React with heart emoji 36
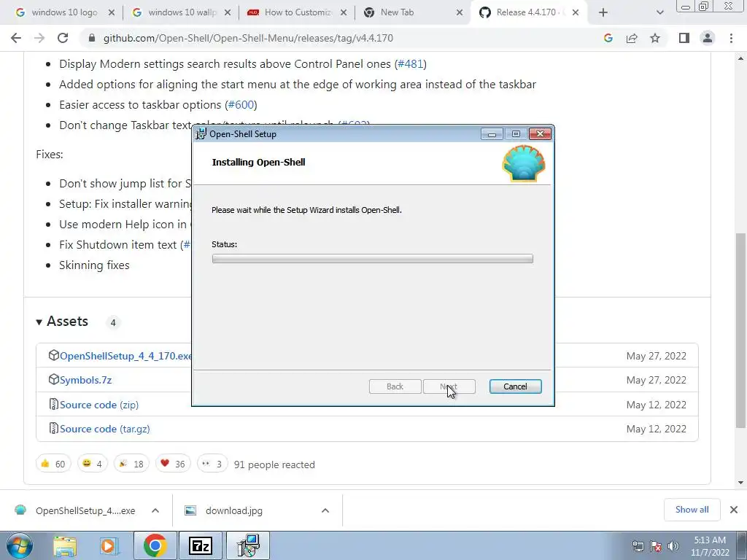The width and height of the screenshot is (747, 560). click(x=173, y=464)
